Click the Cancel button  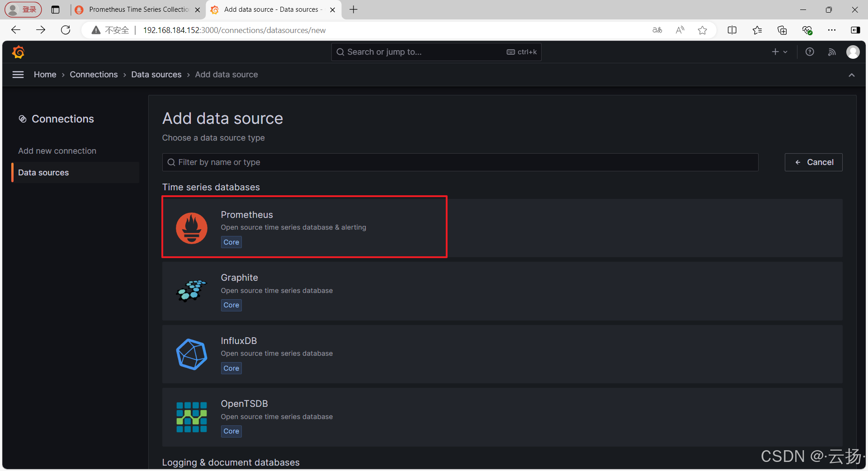pos(813,162)
